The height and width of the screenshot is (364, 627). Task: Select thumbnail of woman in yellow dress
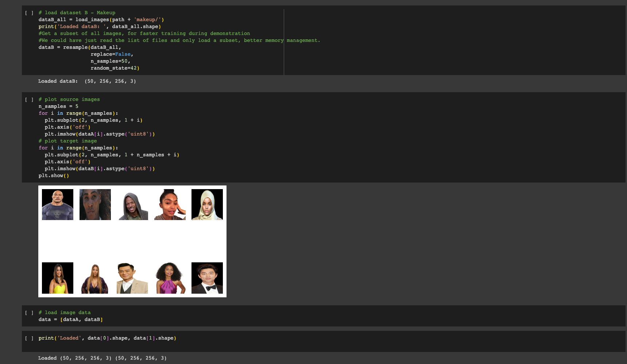pyautogui.click(x=58, y=278)
